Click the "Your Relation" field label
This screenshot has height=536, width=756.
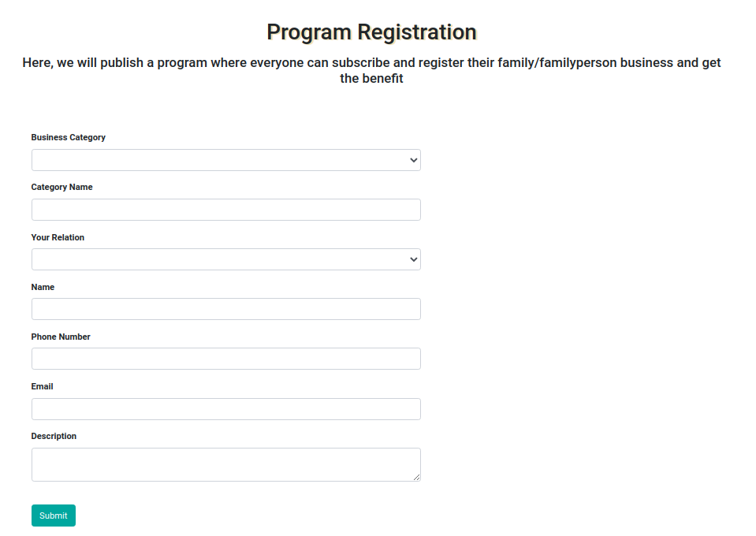pyautogui.click(x=58, y=237)
